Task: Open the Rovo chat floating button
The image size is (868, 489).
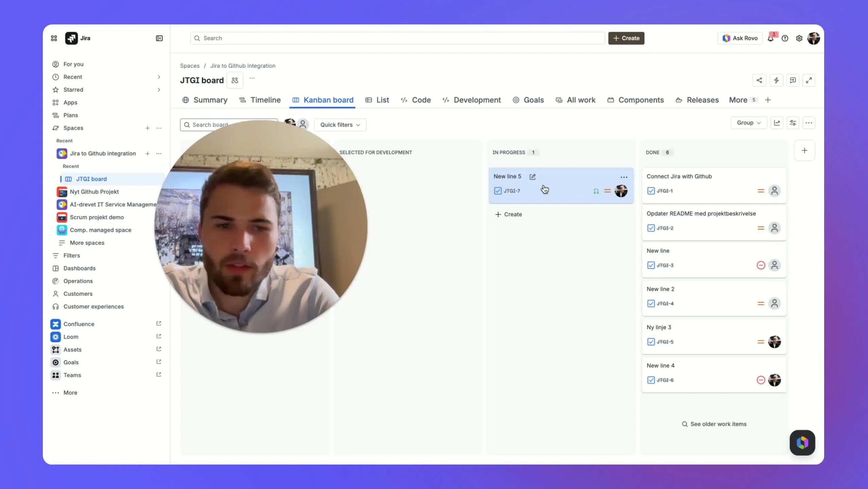Action: (x=802, y=442)
